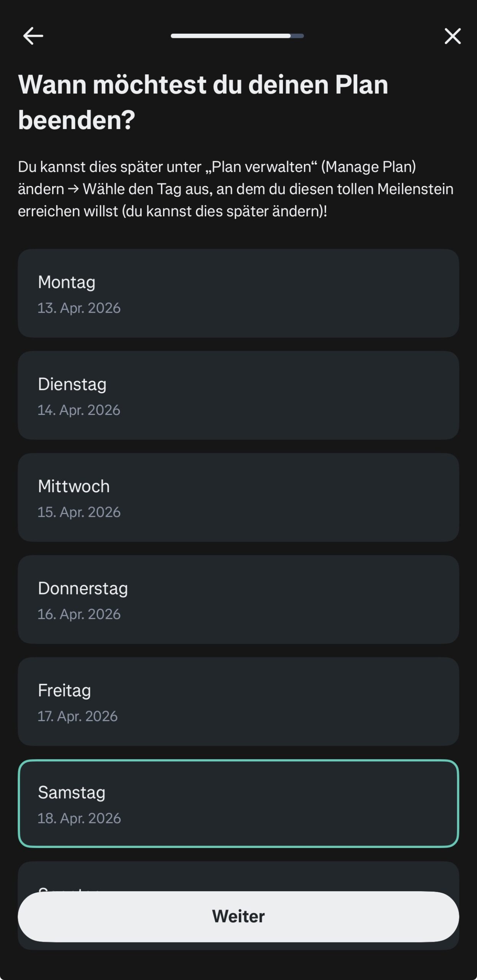Choose Freitag as end day

click(x=238, y=701)
